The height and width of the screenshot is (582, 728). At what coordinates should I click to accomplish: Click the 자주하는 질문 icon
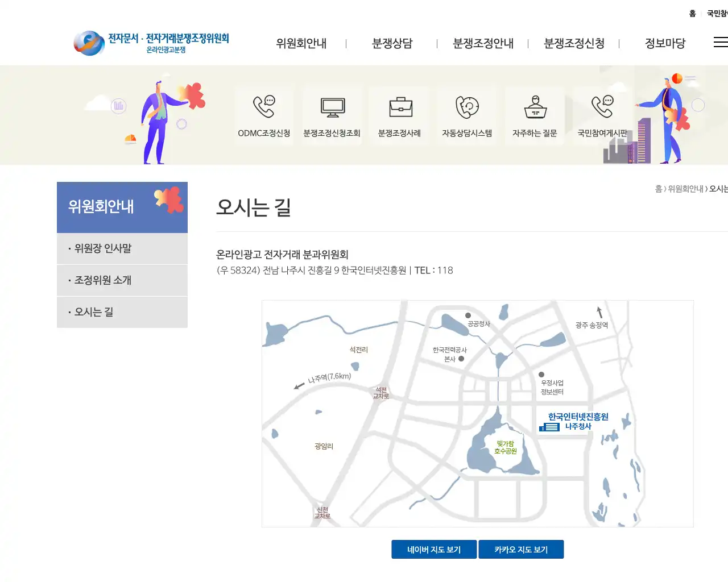coord(534,115)
